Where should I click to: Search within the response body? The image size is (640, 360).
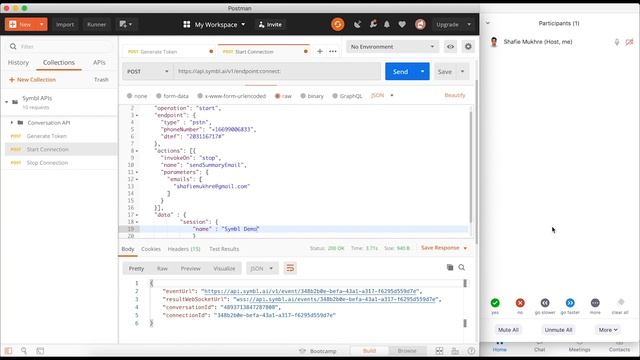point(462,267)
